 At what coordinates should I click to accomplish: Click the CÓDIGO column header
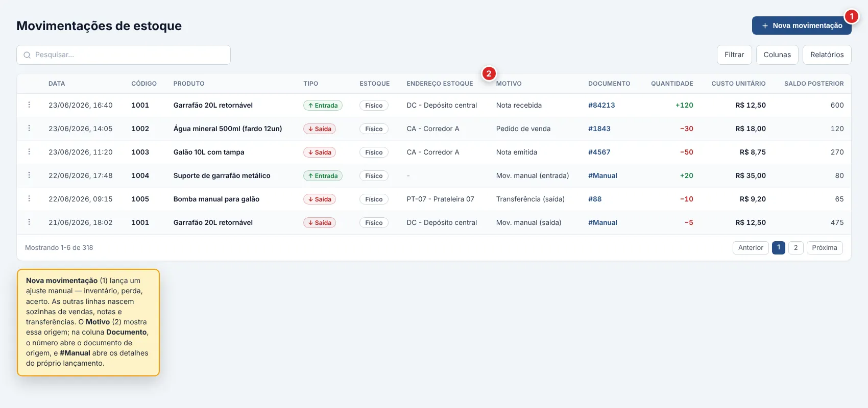click(x=144, y=84)
